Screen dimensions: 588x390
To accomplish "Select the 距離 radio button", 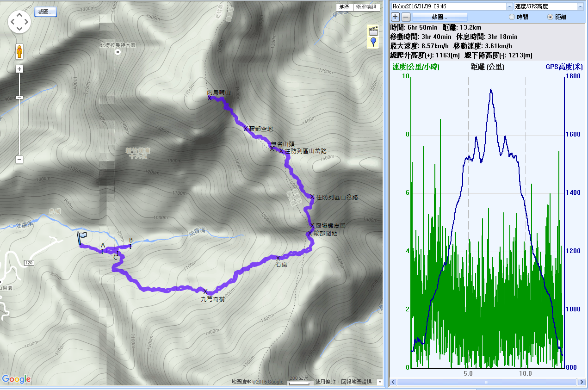I will 550,17.
